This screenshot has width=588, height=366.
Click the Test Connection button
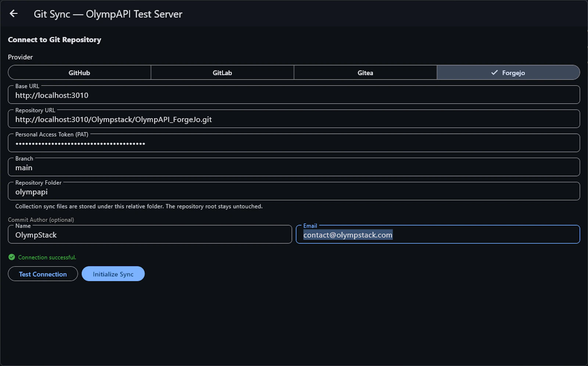(x=43, y=274)
